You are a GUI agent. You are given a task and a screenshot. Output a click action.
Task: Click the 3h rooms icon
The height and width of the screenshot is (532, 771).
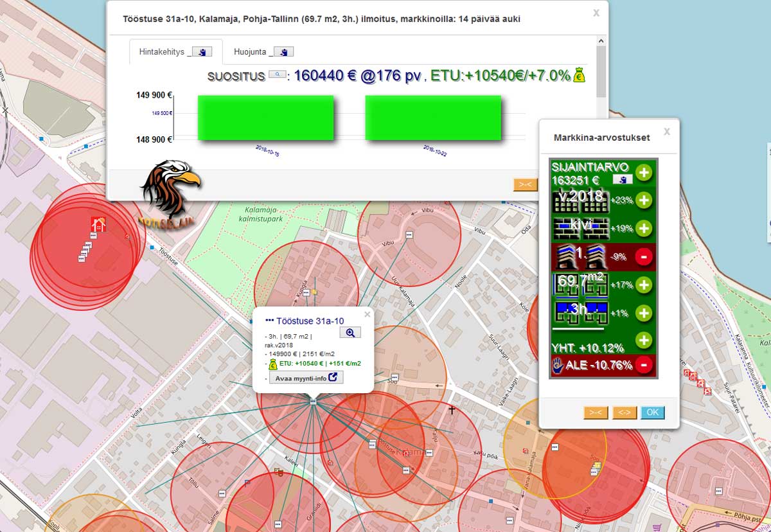pos(581,312)
